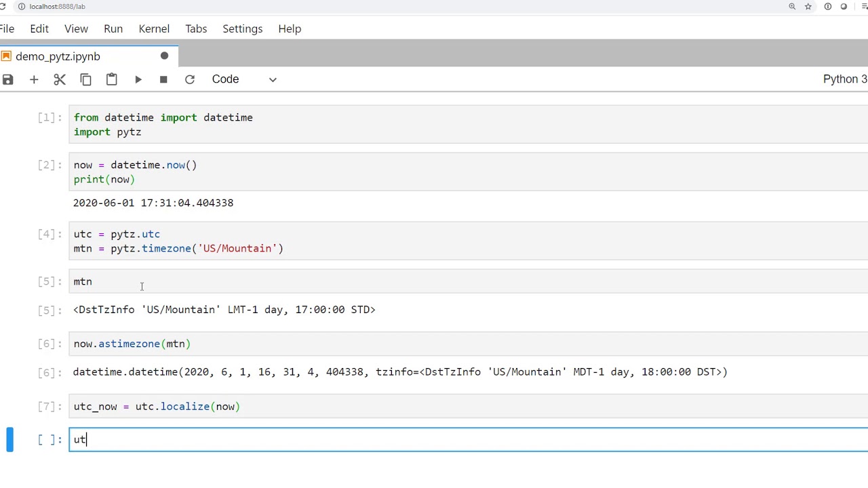Open the Tabs menu
The height and width of the screenshot is (488, 868).
pyautogui.click(x=196, y=28)
